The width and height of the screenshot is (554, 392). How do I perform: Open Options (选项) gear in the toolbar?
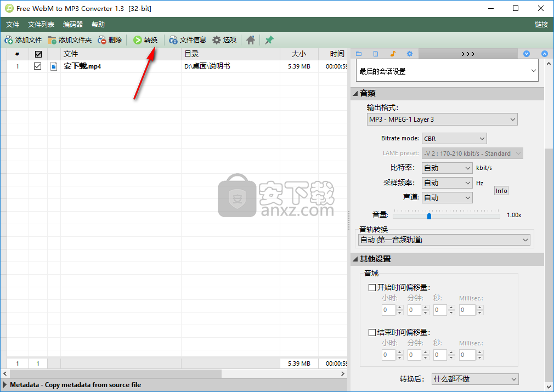(224, 40)
